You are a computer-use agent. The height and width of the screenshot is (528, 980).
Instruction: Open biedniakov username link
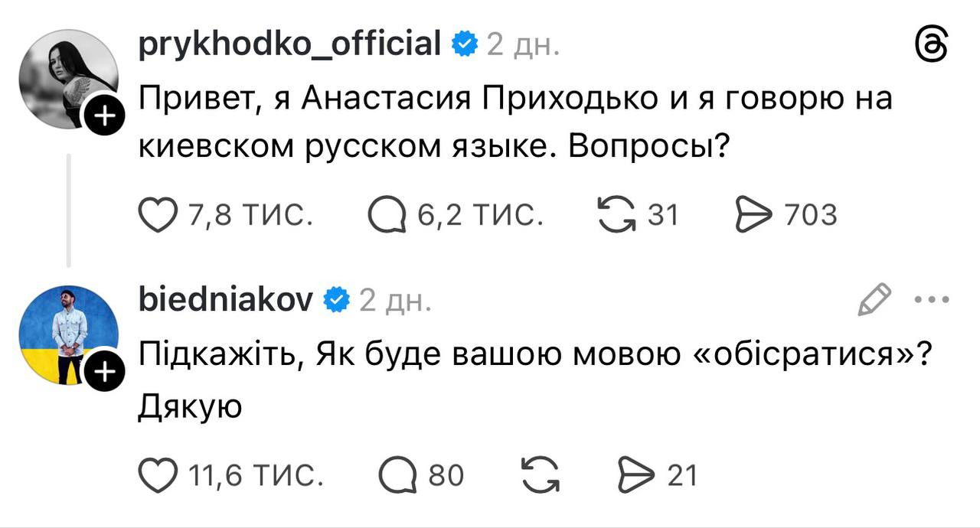coord(225,299)
